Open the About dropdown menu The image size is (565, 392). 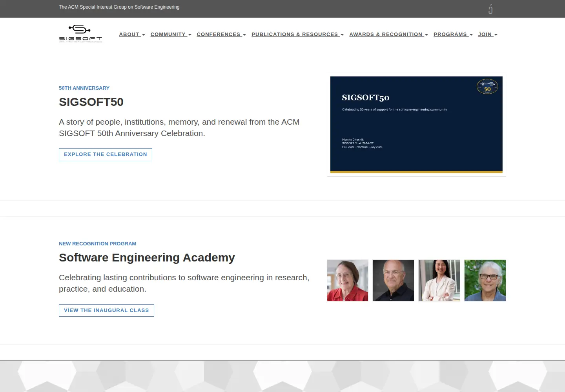[x=132, y=34]
